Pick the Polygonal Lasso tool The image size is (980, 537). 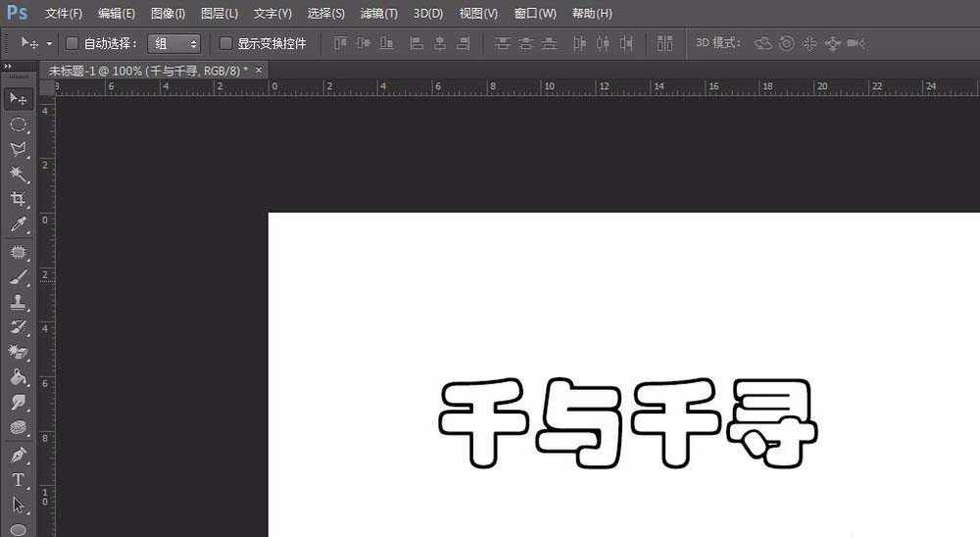tap(18, 150)
